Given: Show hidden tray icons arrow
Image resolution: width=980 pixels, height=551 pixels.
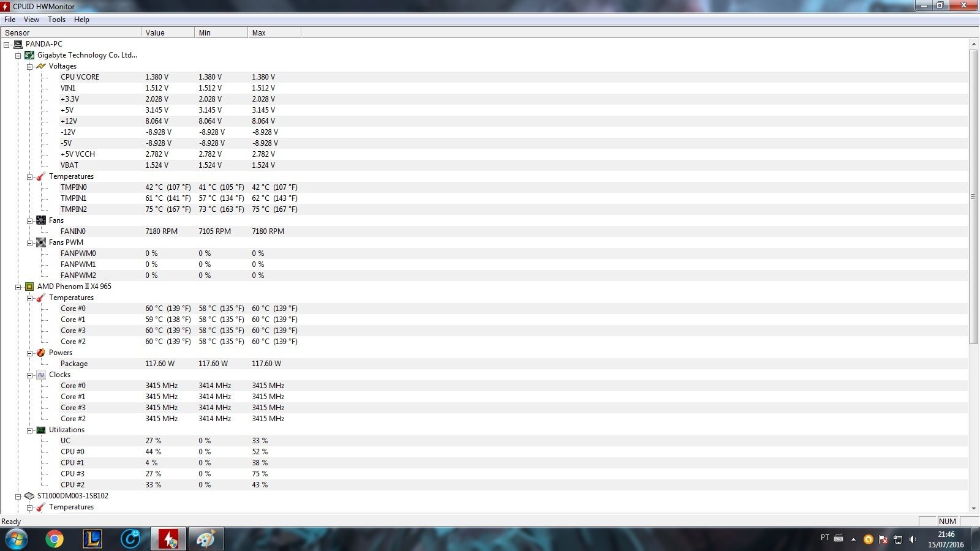Looking at the screenshot, I should click(x=853, y=539).
